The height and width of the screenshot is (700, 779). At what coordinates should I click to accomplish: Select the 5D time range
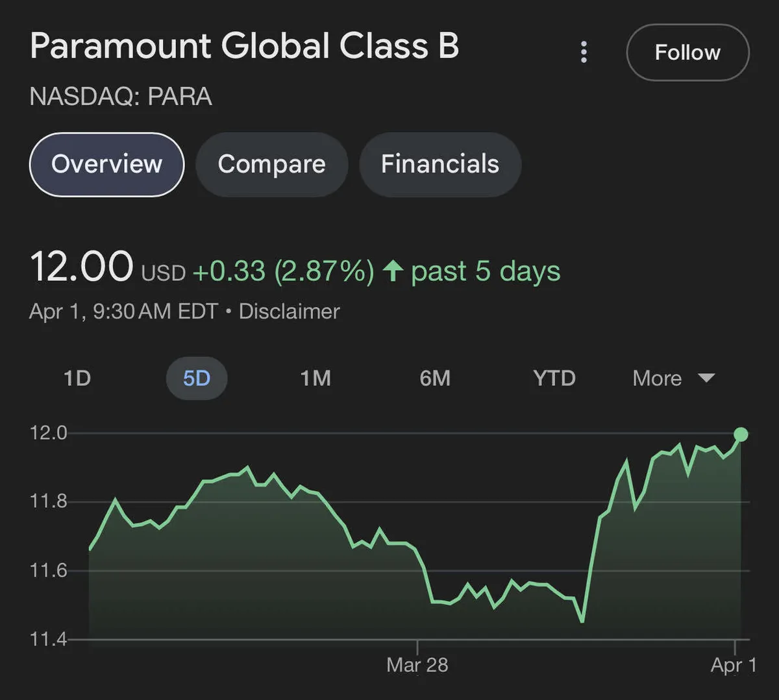coord(196,378)
